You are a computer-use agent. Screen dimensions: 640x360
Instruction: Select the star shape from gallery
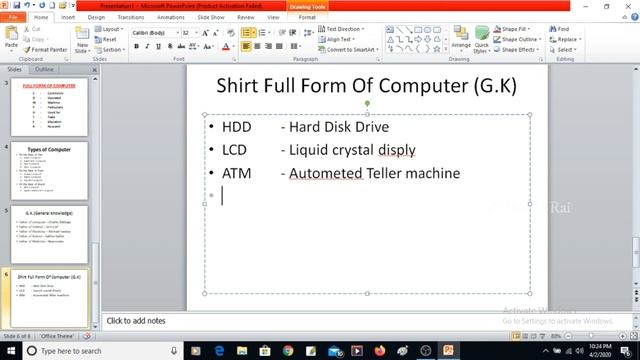[437, 49]
